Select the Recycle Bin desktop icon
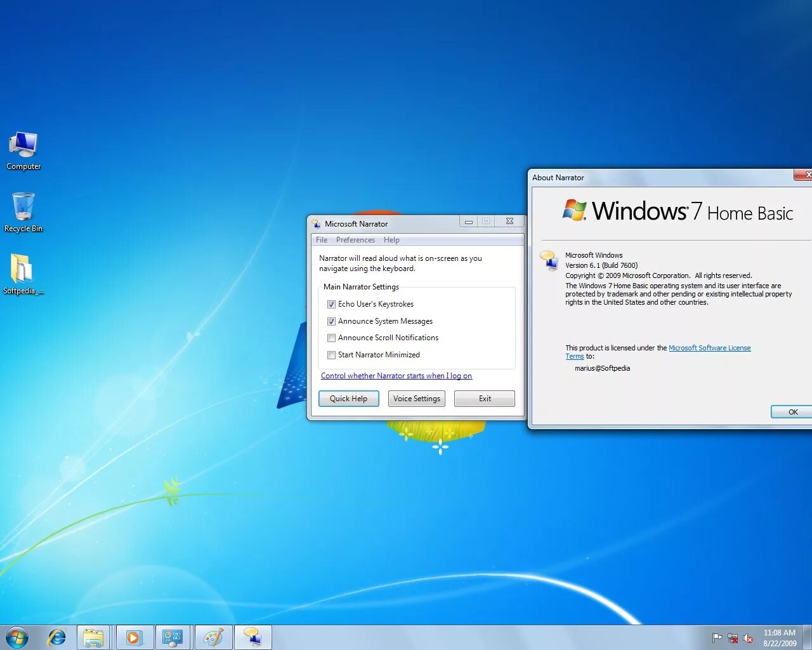The height and width of the screenshot is (650, 812). pyautogui.click(x=23, y=213)
